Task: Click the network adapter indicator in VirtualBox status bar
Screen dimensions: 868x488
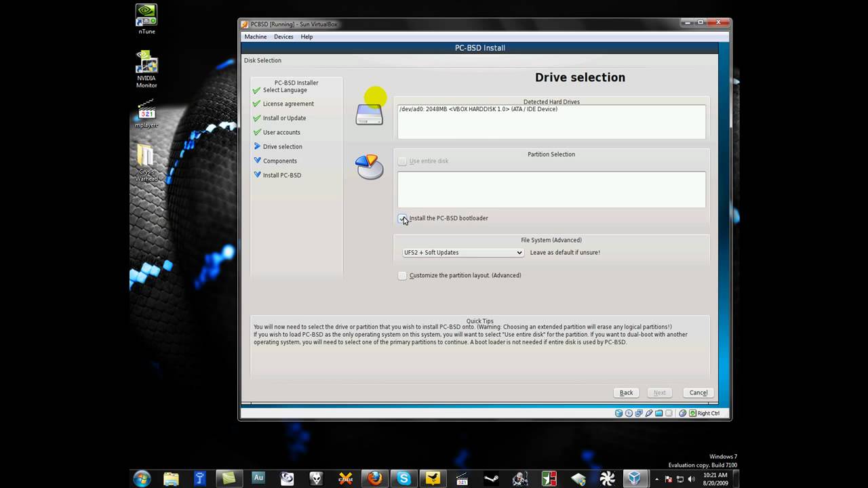Action: click(639, 413)
